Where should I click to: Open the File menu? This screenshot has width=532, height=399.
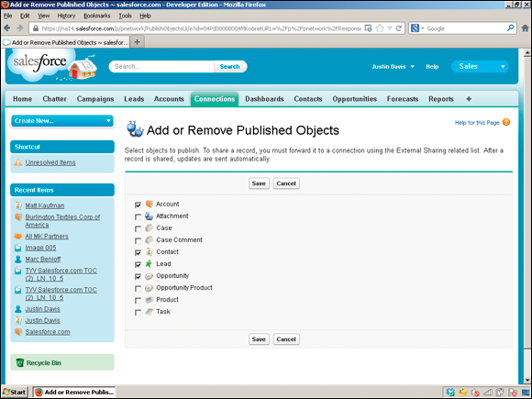click(8, 16)
